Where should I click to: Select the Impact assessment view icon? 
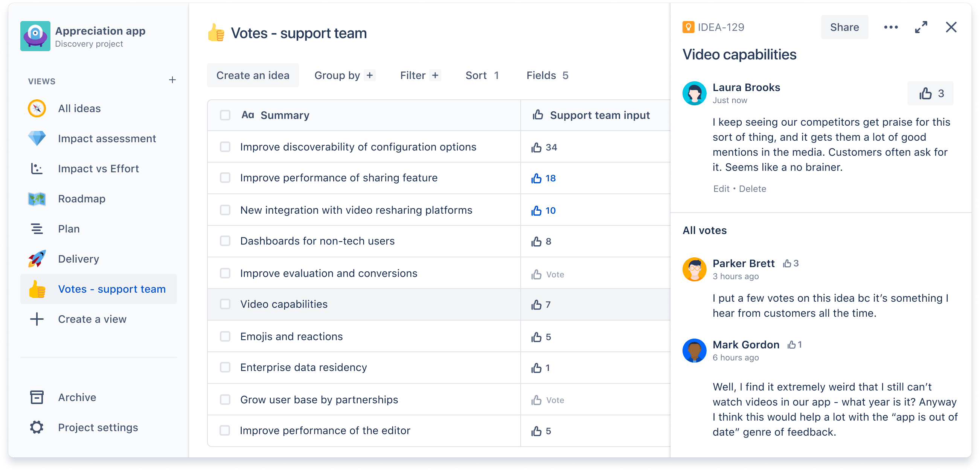[36, 139]
